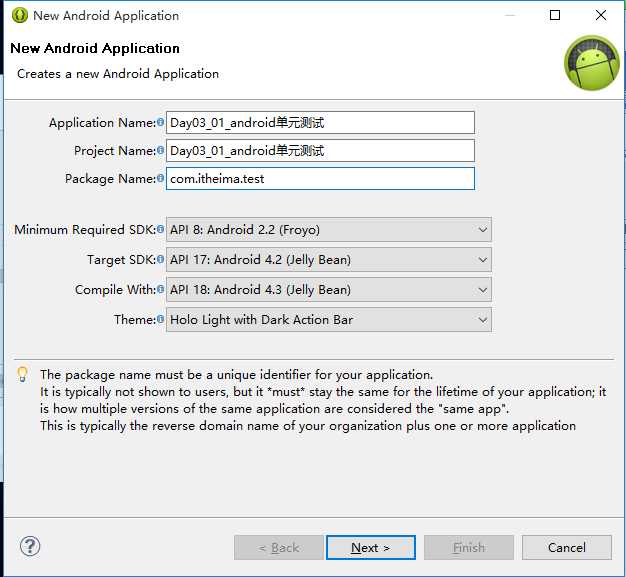The image size is (626, 577).
Task: Focus the Application Name text field
Action: 320,123
